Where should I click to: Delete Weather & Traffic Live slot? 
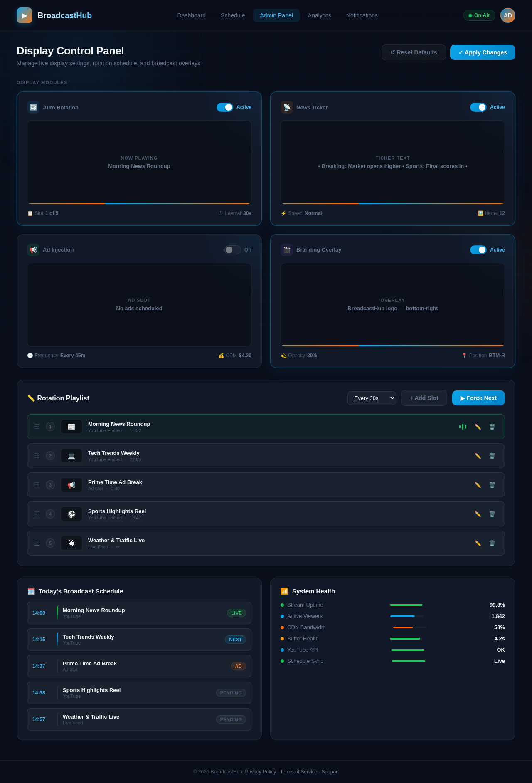[x=492, y=543]
